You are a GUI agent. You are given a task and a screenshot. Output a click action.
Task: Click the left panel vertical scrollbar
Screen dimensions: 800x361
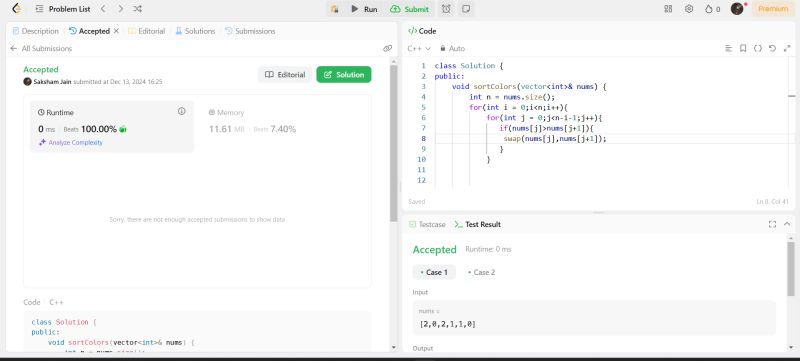(x=393, y=143)
